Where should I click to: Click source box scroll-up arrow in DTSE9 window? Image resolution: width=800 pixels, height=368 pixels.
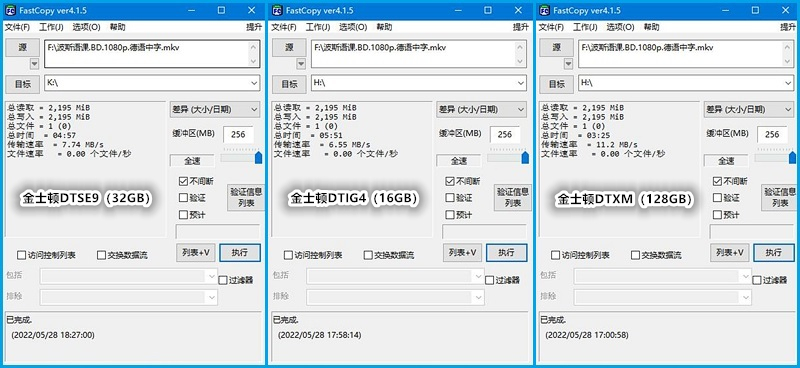254,47
